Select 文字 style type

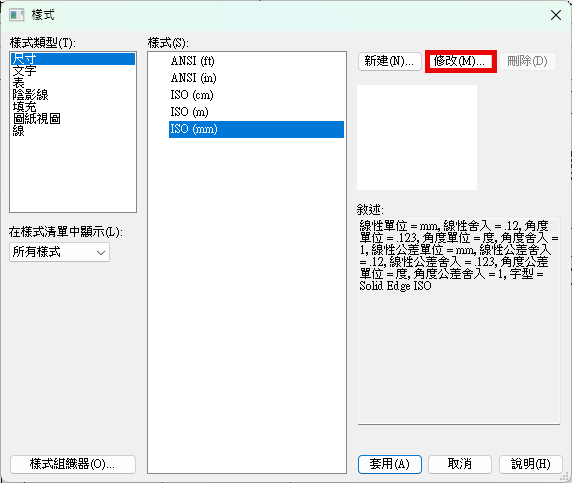point(24,71)
